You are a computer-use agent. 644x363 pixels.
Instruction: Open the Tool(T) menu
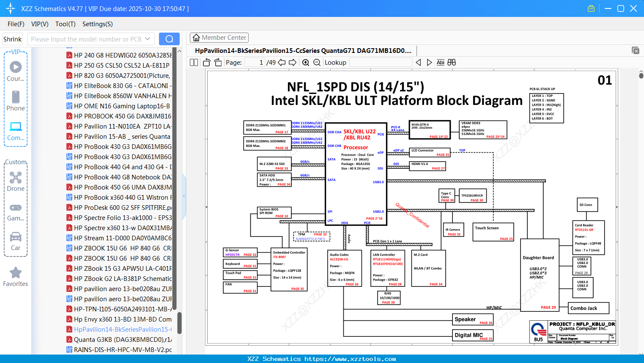point(66,24)
